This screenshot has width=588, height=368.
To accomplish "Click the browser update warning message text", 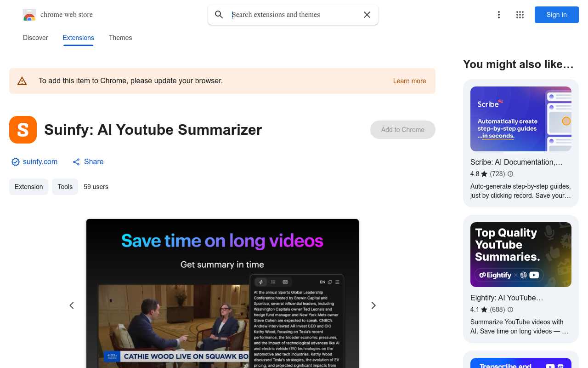I will click(x=130, y=81).
